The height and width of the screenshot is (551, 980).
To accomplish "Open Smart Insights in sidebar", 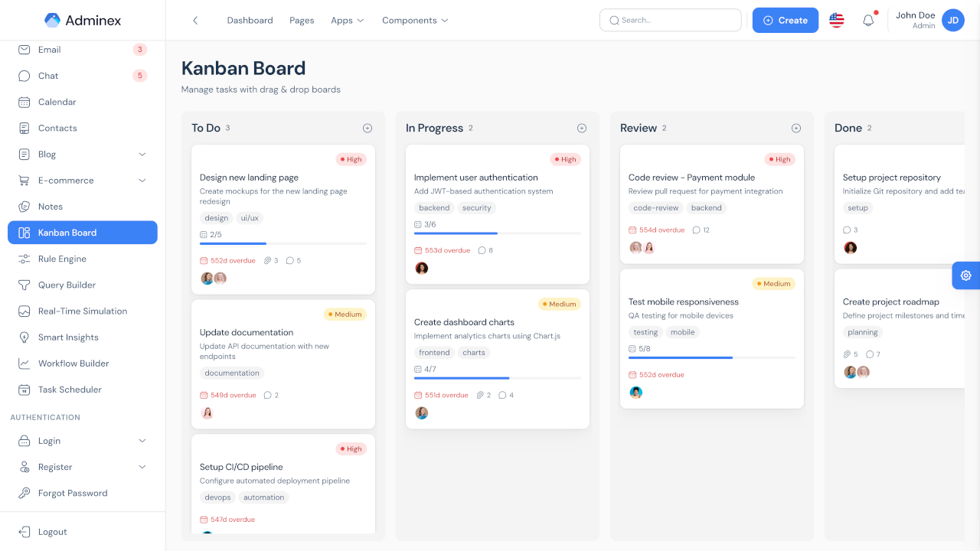I will [83, 337].
